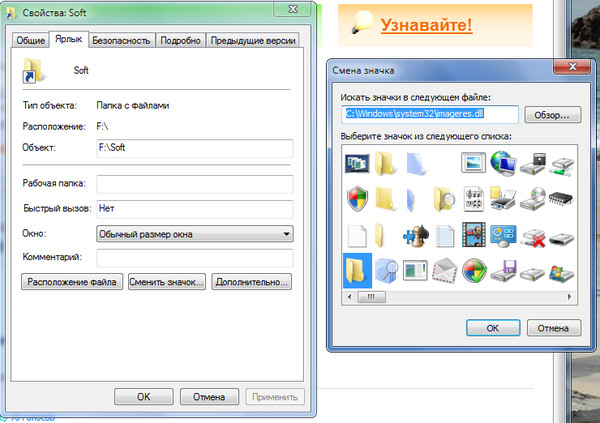Choose the blue control panel monitor icon
Screen dimensions: 600x423
[x=503, y=236]
